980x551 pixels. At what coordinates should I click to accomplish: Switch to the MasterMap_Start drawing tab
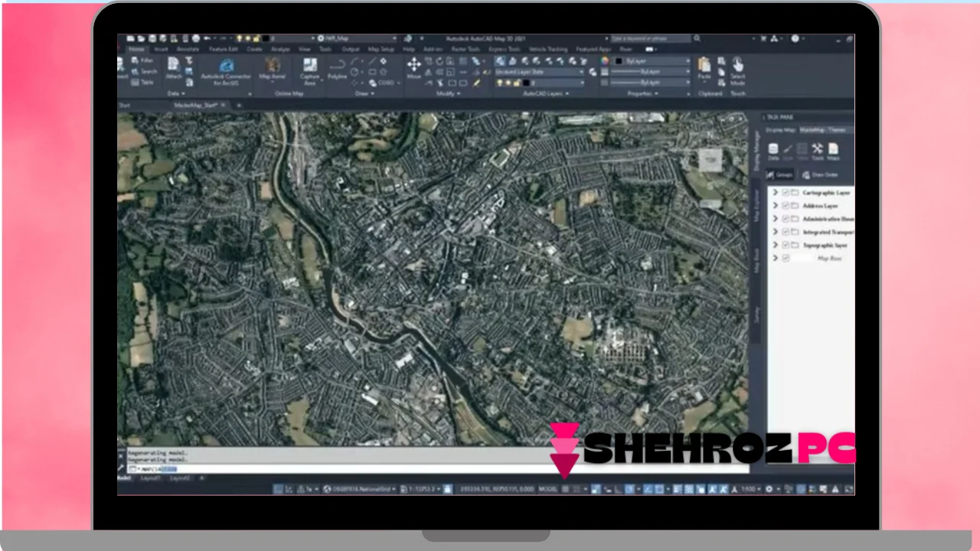pos(196,105)
